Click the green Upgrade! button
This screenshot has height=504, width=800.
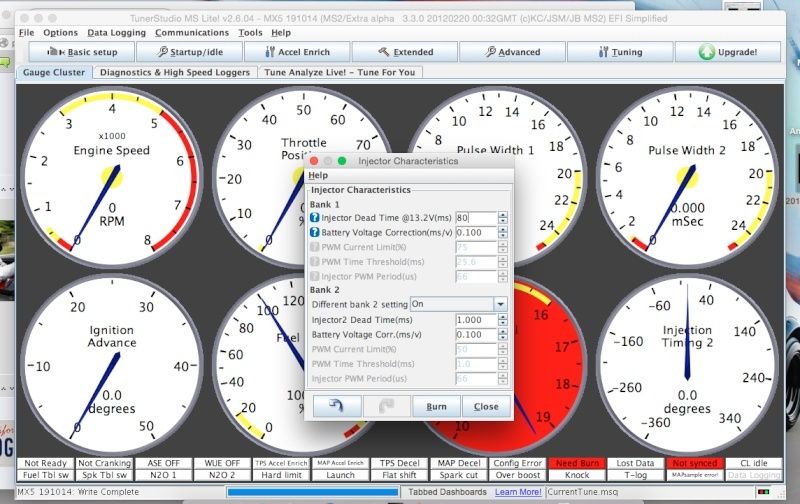pos(728,52)
